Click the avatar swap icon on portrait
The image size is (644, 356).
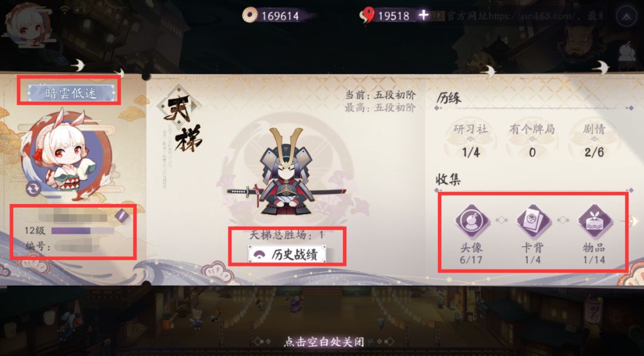pos(33,189)
